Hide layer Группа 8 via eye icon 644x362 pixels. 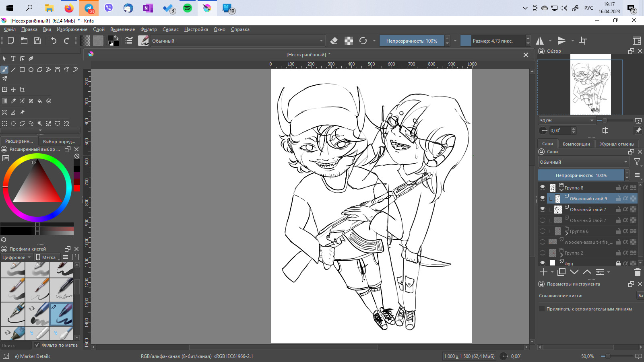coord(543,188)
